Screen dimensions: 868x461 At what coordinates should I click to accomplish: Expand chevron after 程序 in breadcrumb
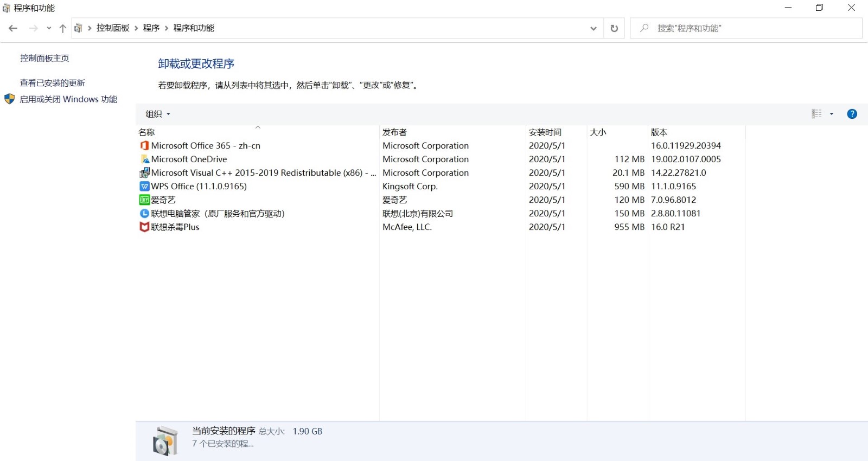click(x=167, y=28)
